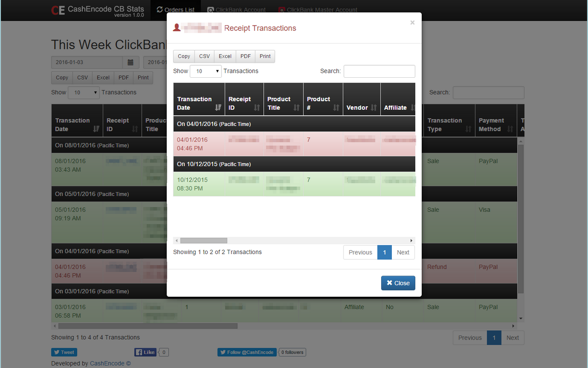Image resolution: width=588 pixels, height=368 pixels.
Task: Go to Next page in modal
Action: pos(403,252)
